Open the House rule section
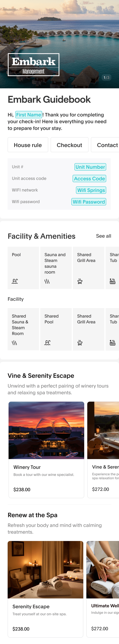119x644 pixels. point(28,145)
